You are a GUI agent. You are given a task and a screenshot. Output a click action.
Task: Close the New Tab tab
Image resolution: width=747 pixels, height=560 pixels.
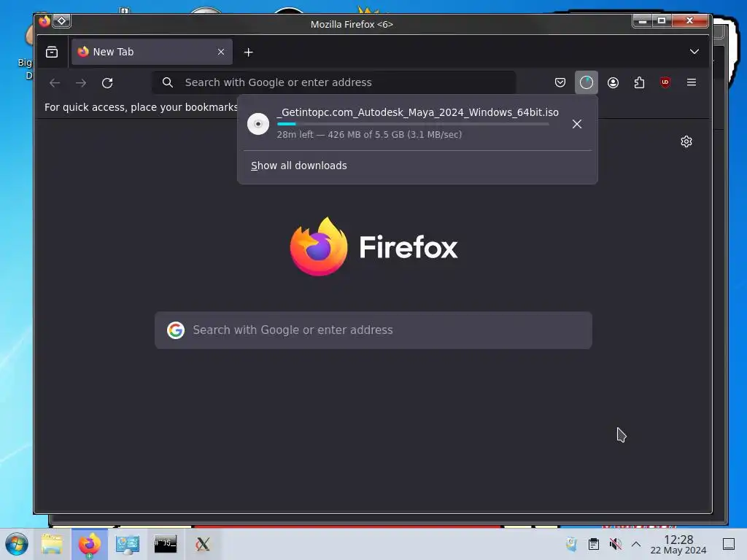coord(220,52)
